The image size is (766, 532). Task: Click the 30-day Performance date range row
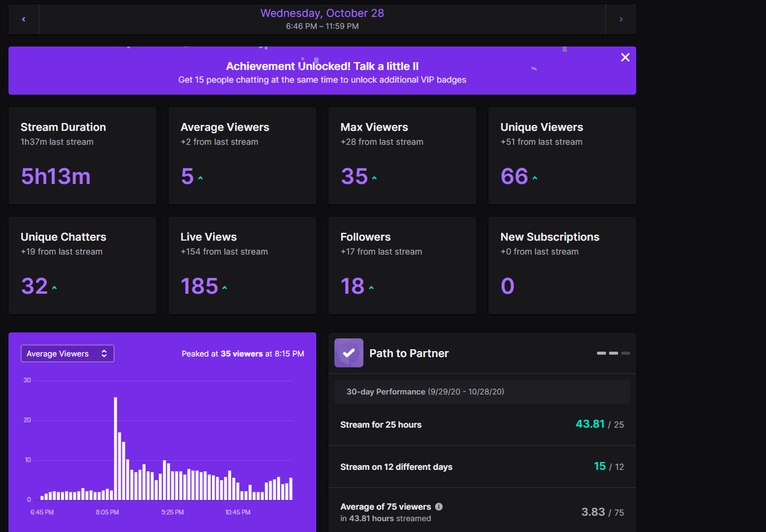(482, 392)
